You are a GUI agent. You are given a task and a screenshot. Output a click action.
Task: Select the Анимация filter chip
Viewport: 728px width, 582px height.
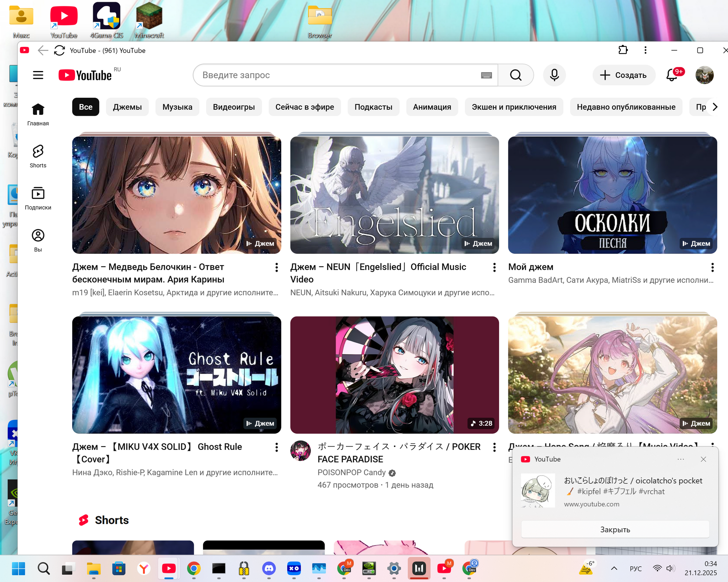click(432, 107)
